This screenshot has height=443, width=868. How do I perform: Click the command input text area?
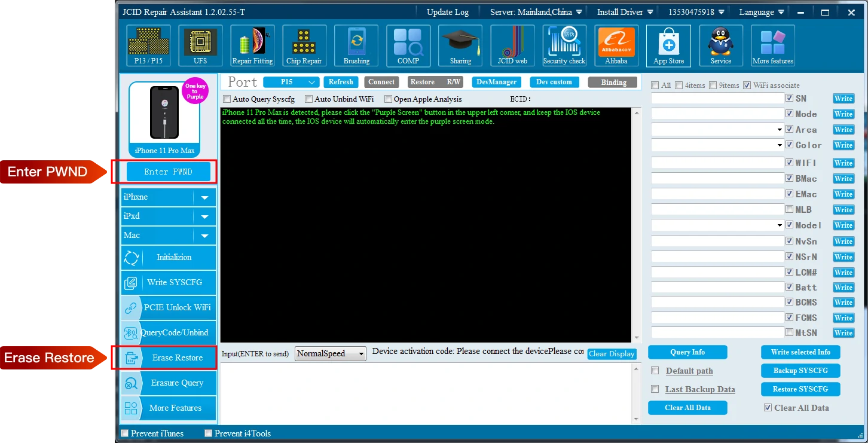[426, 393]
